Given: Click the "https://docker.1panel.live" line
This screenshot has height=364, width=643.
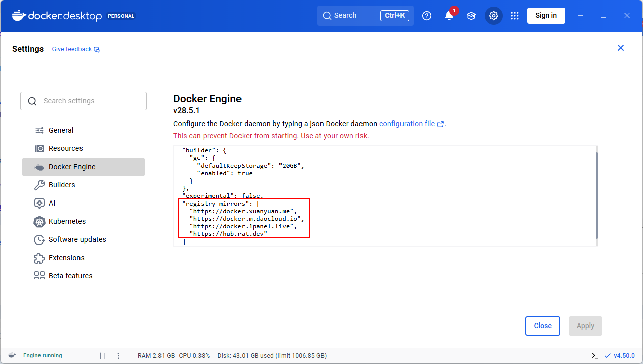Looking at the screenshot, I should pyautogui.click(x=243, y=227).
